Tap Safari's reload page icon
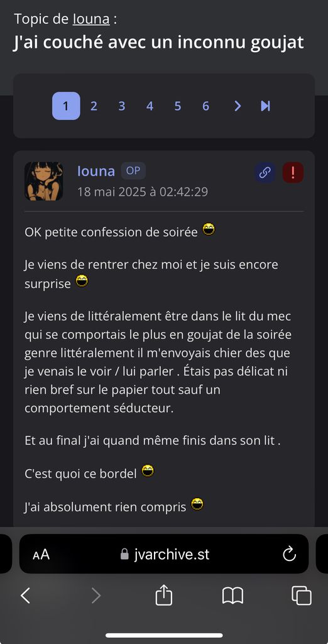Screen dimensions: 328x644 click(290, 553)
